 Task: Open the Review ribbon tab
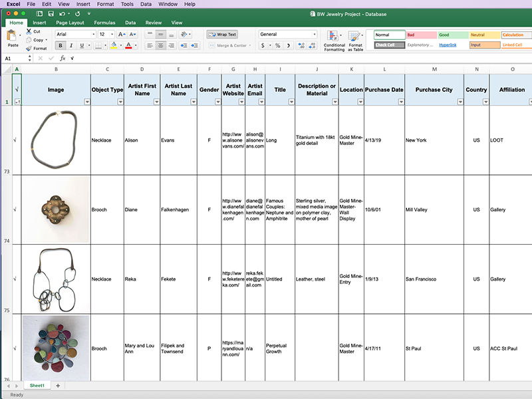point(154,23)
